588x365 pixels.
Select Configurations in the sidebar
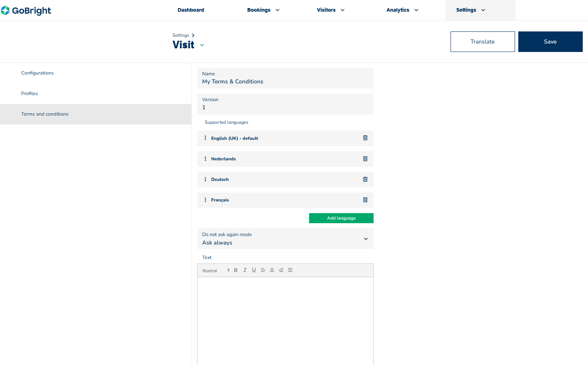37,73
